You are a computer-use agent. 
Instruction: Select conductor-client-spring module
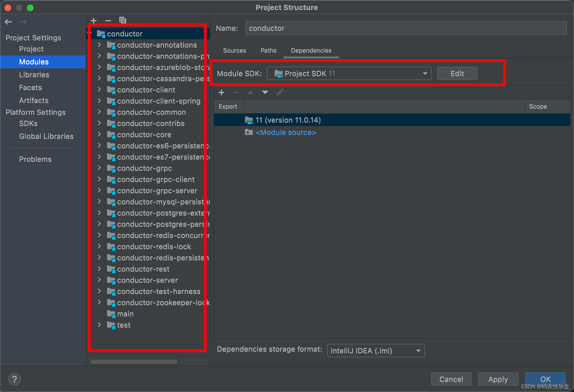(159, 101)
